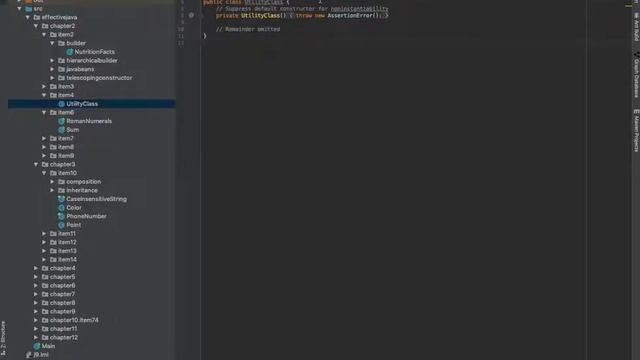
Task: Click the hierarchicalbuilder package folder icon
Action: 62,60
